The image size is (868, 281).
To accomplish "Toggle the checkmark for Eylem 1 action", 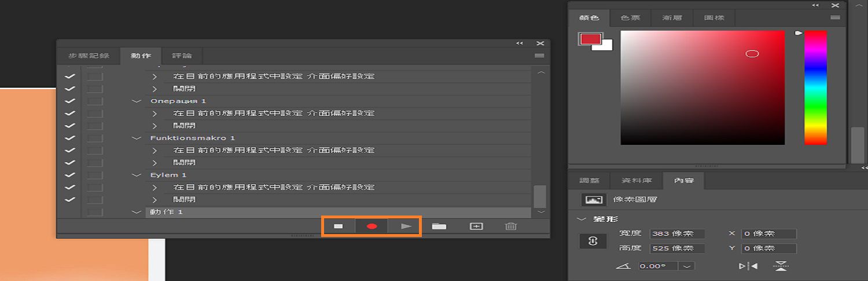I will pyautogui.click(x=70, y=175).
